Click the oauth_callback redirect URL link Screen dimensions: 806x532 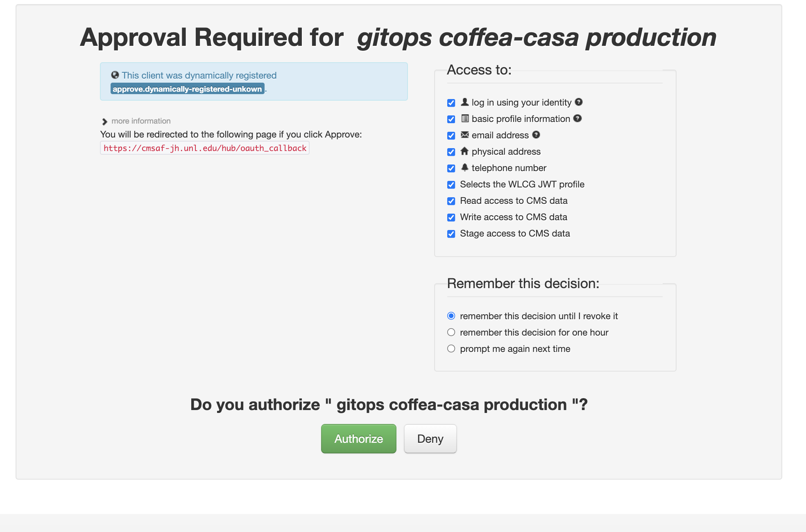pyautogui.click(x=205, y=148)
